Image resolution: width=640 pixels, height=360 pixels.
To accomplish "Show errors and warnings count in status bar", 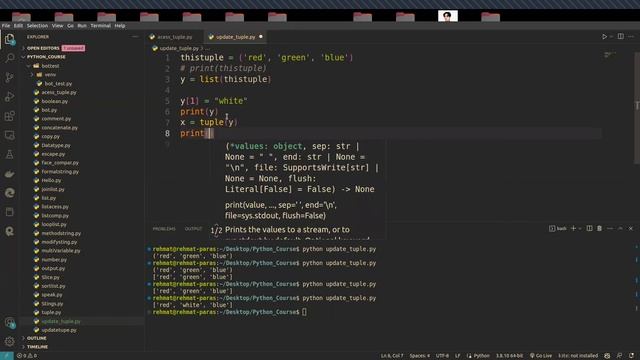I will (x=27, y=356).
